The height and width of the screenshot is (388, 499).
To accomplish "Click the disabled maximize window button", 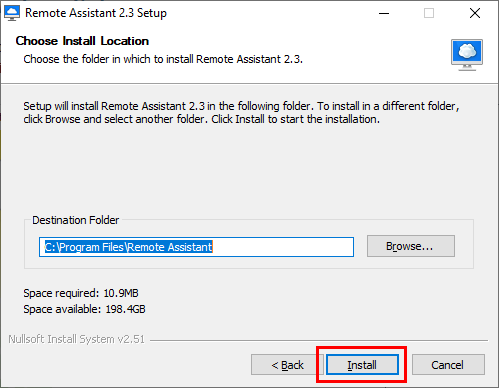I will click(x=429, y=13).
